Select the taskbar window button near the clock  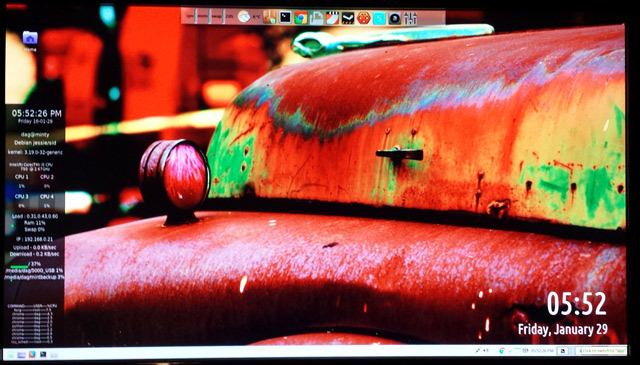[x=562, y=351]
